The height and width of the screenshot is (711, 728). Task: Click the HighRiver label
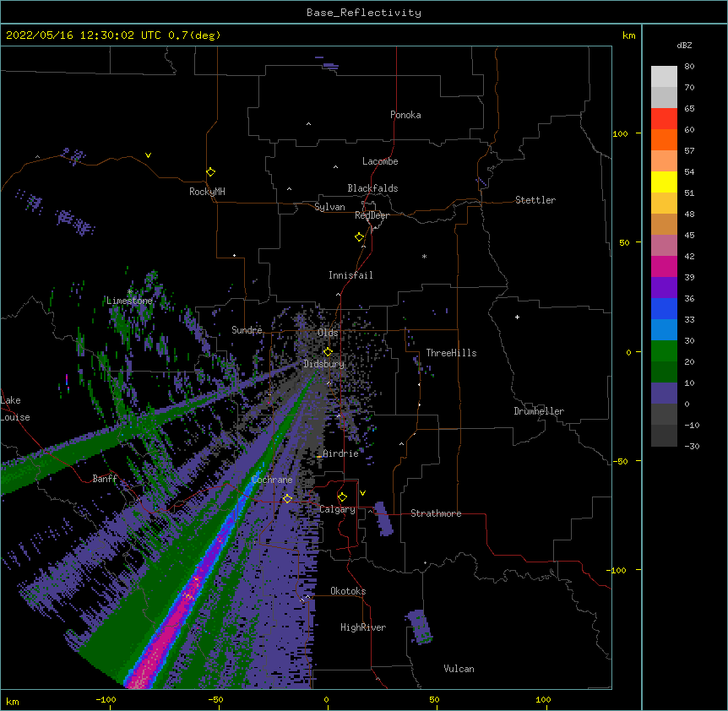[363, 627]
